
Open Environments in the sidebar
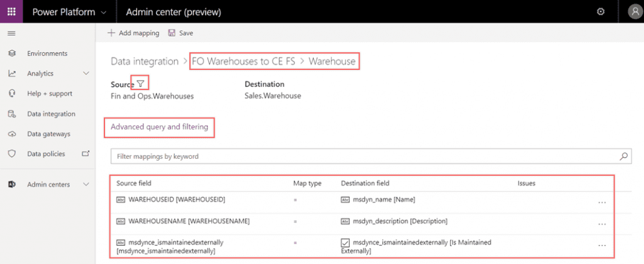coord(47,54)
